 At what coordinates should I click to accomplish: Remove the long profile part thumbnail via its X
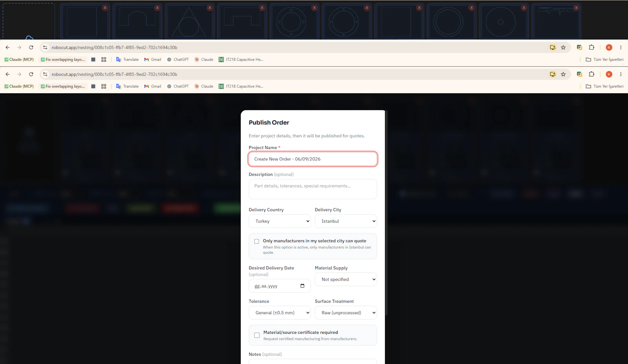tap(576, 7)
